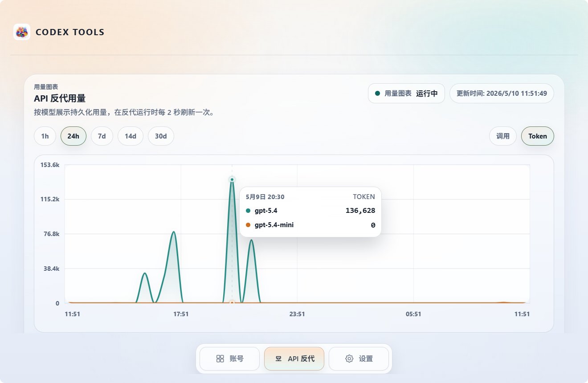Click the 23:51 x-axis label
Image resolution: width=588 pixels, height=383 pixels.
(297, 314)
